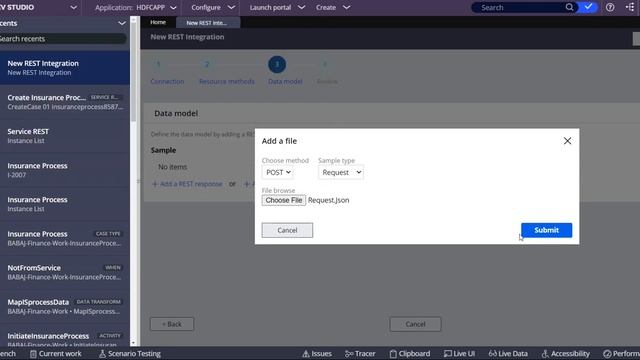
Task: Open Insurance Process Instance List item
Action: pos(65,204)
